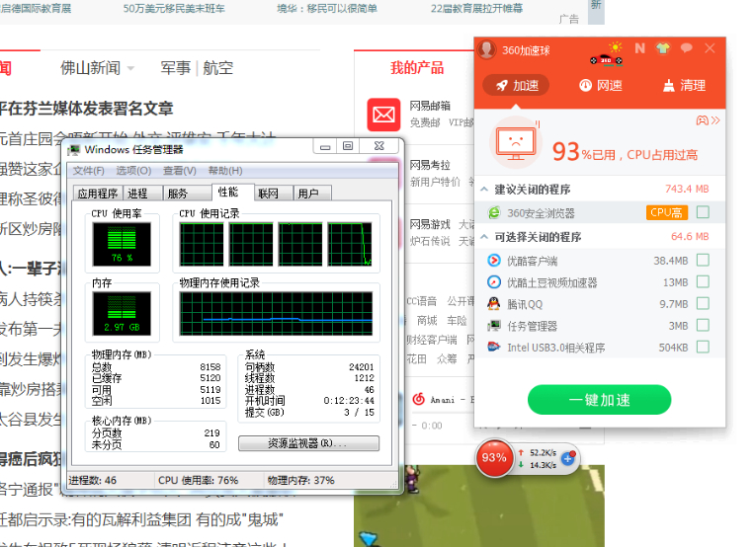Open headline ending 有的成"鬼城"
The width and height of the screenshot is (756, 547).
(140, 519)
